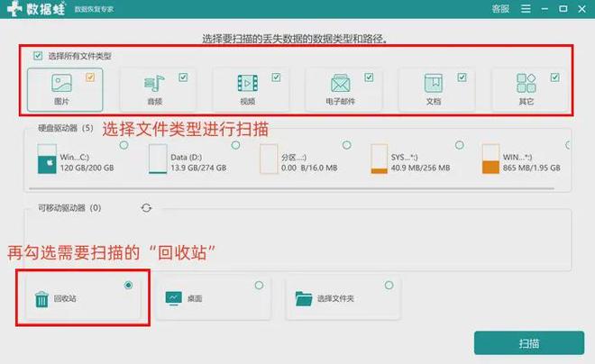The image size is (595, 364).
Task: Click the 0.00 B/16.0 MB text
Action: click(309, 168)
